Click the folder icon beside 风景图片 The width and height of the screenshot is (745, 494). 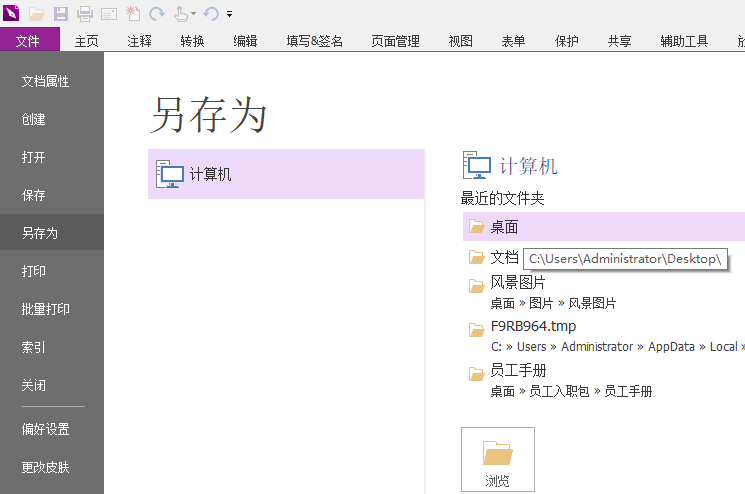click(477, 285)
